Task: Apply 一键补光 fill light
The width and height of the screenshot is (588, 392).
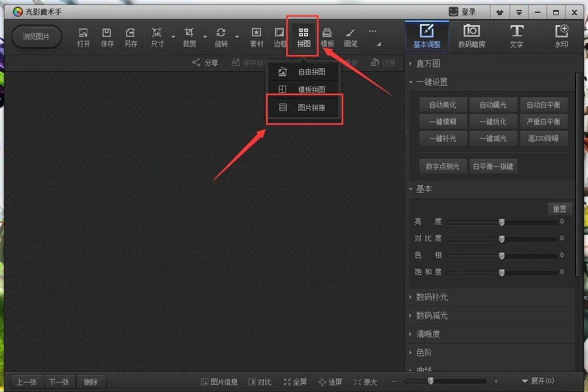Action: pyautogui.click(x=443, y=138)
